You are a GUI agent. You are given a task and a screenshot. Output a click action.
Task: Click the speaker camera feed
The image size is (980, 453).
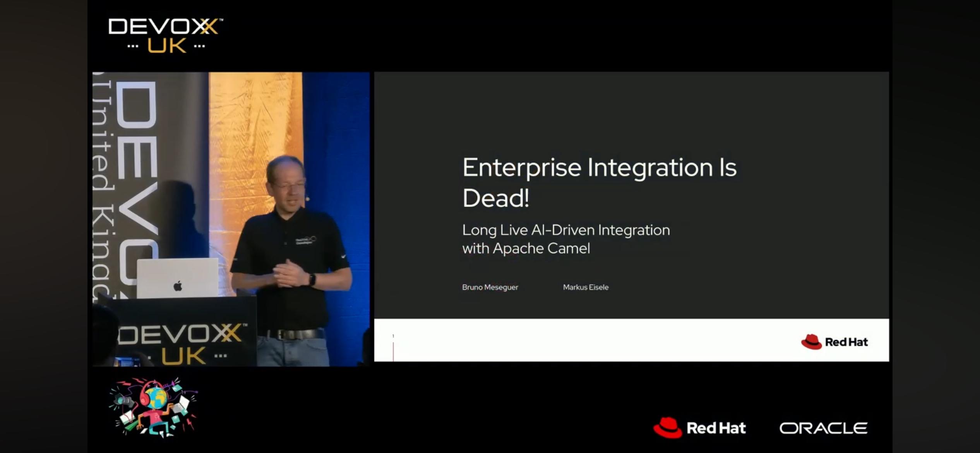231,219
